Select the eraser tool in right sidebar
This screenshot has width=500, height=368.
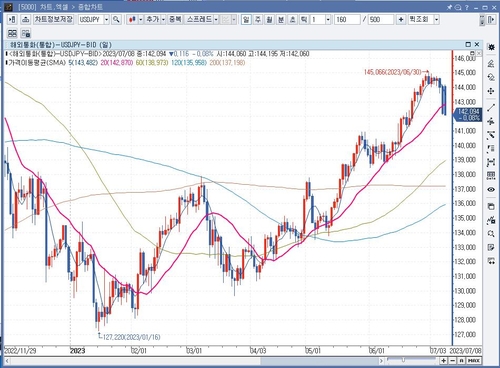tap(491, 63)
